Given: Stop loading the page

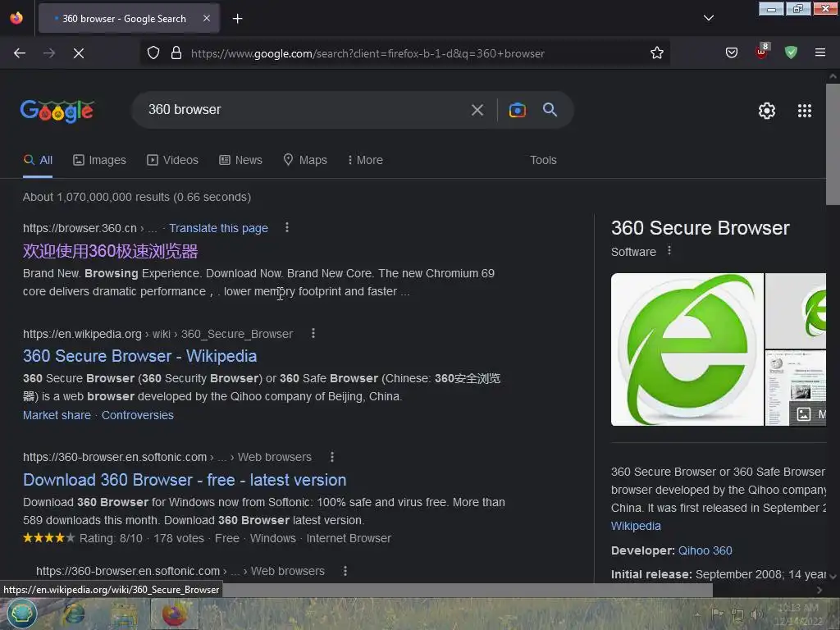Looking at the screenshot, I should click(79, 53).
